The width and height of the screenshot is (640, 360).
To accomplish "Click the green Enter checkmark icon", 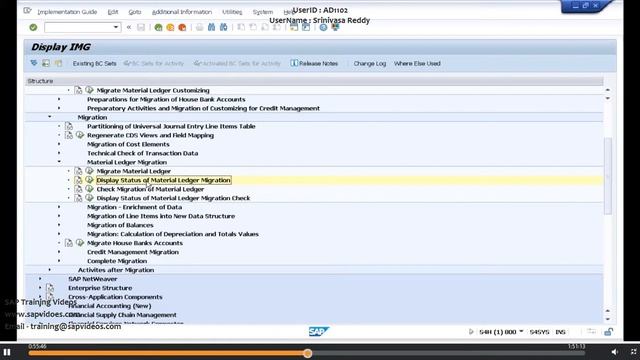I will (x=33, y=27).
